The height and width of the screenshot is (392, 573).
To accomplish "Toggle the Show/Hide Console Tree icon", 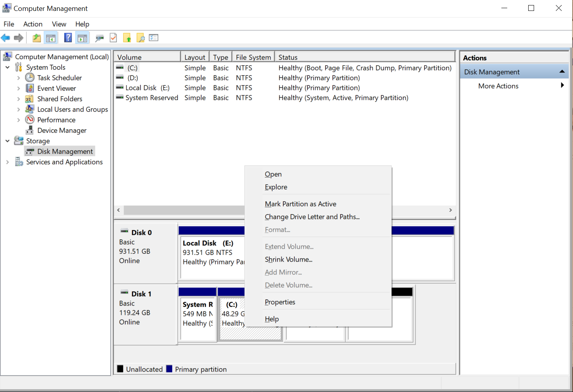I will 51,38.
